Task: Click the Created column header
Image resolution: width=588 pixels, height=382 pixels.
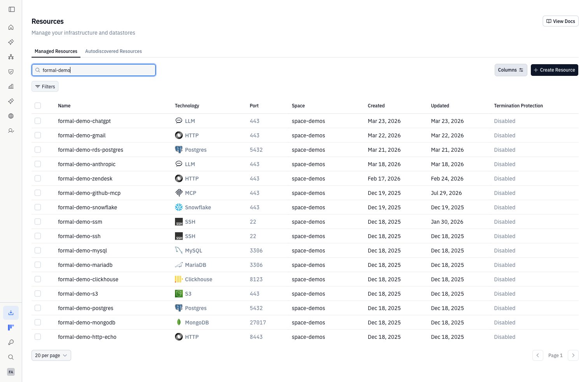Action: (376, 106)
